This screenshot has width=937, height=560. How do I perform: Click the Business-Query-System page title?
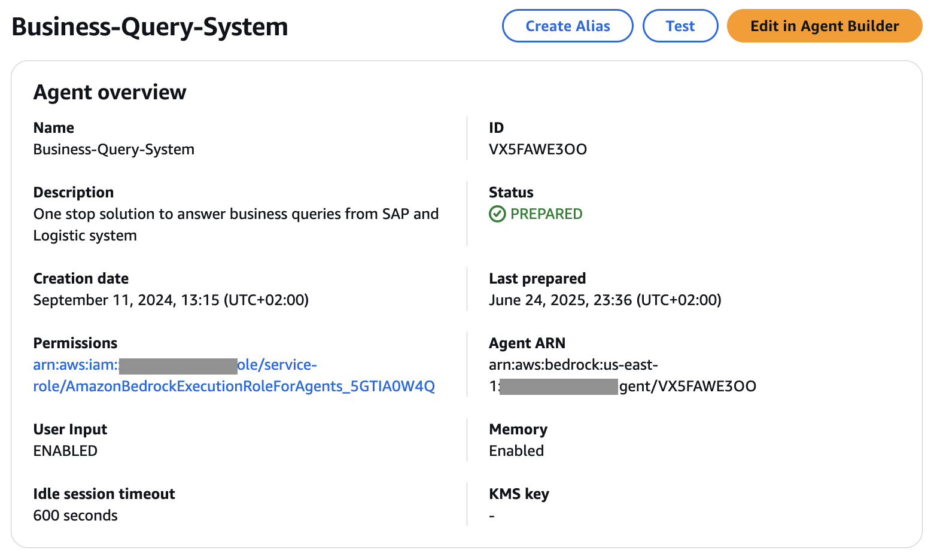click(150, 27)
